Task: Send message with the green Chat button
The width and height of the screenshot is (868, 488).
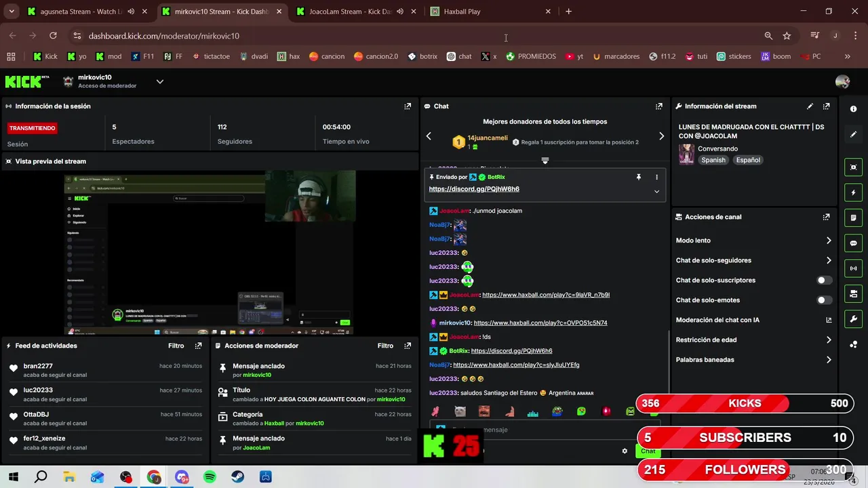Action: 648,451
